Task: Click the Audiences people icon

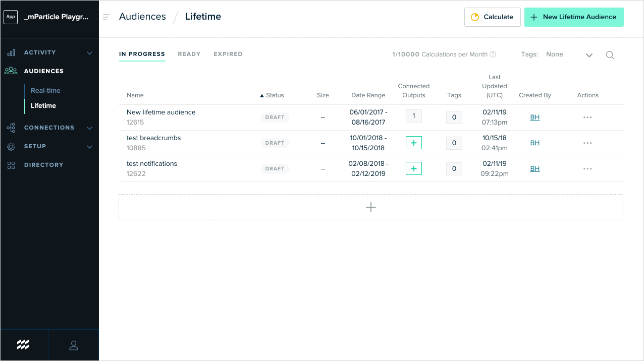Action: click(x=11, y=71)
